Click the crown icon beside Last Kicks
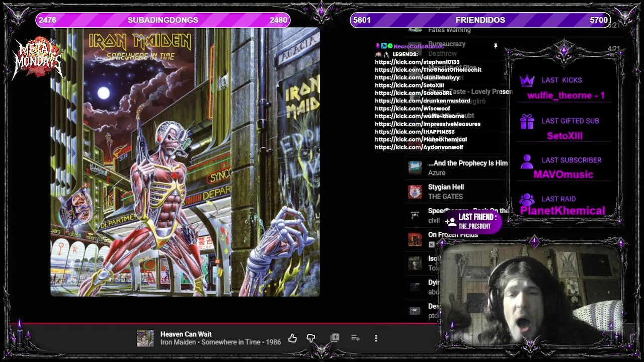The height and width of the screenshot is (362, 644). point(527,80)
